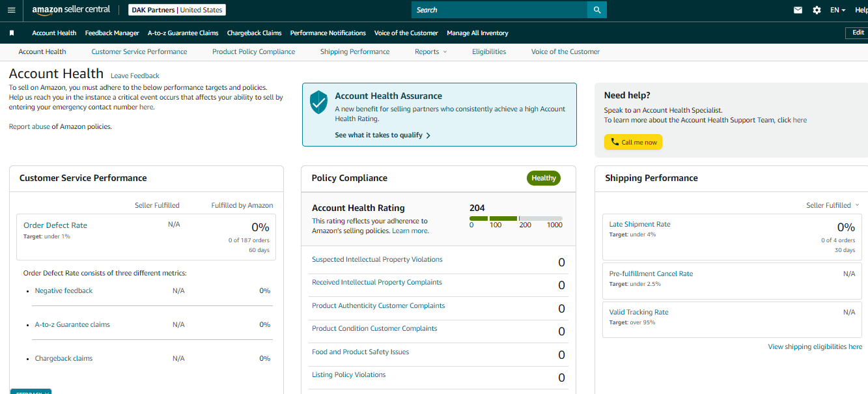The height and width of the screenshot is (394, 868).
Task: Click the Edit favorites button
Action: pyautogui.click(x=858, y=33)
